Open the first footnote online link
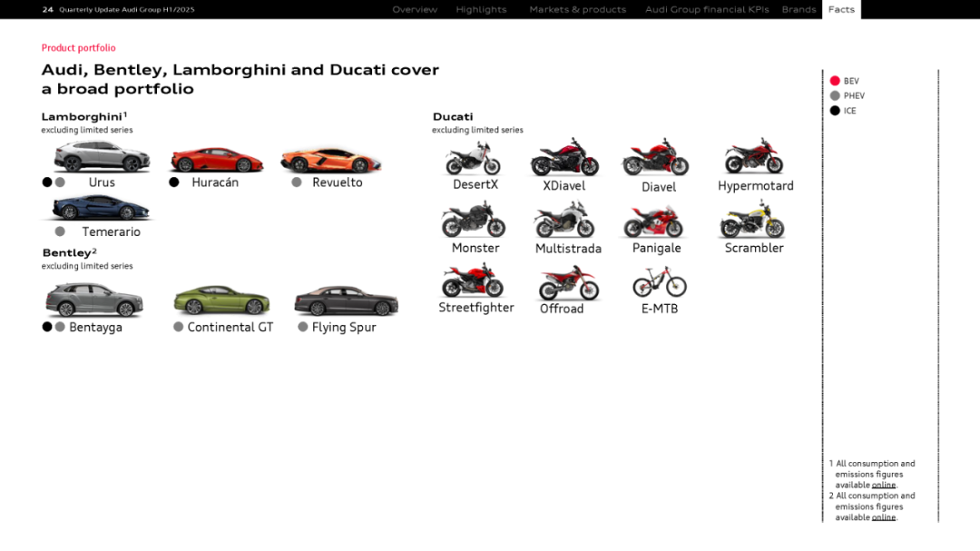Viewport: 980px width, 551px height. (x=883, y=486)
